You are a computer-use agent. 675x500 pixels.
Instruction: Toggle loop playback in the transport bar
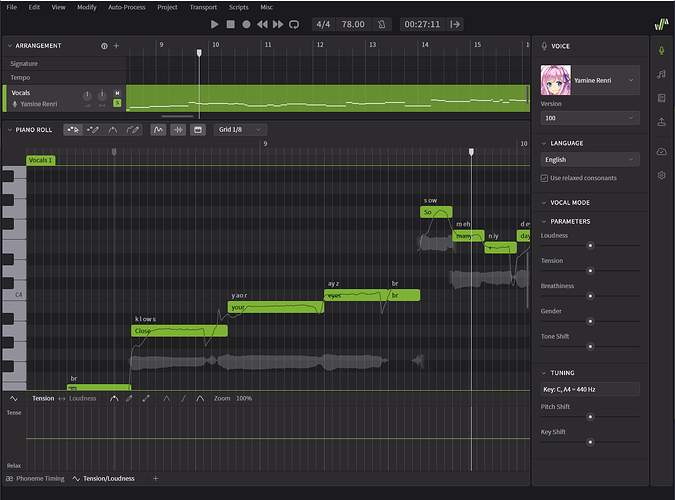pyautogui.click(x=294, y=24)
